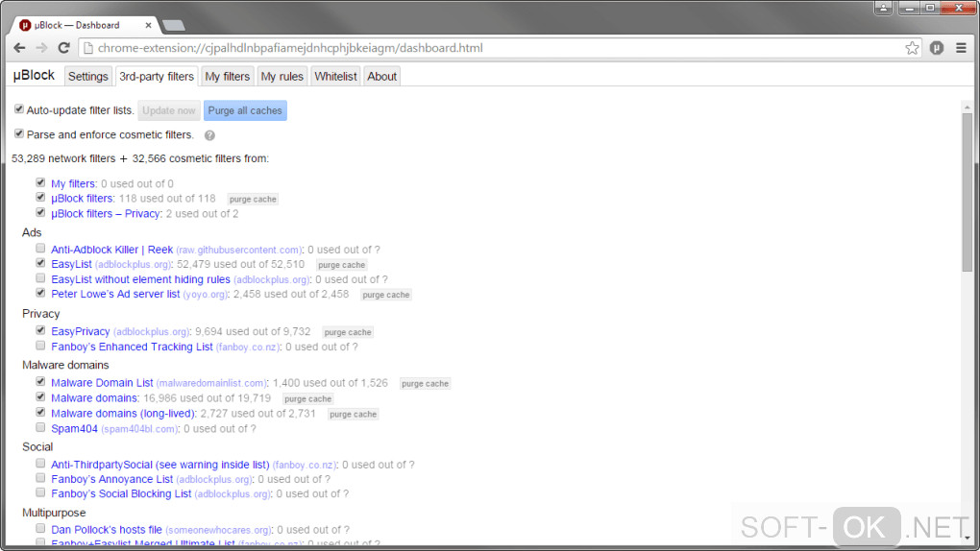Click the Purge all caches button
The image size is (980, 551).
pos(245,110)
